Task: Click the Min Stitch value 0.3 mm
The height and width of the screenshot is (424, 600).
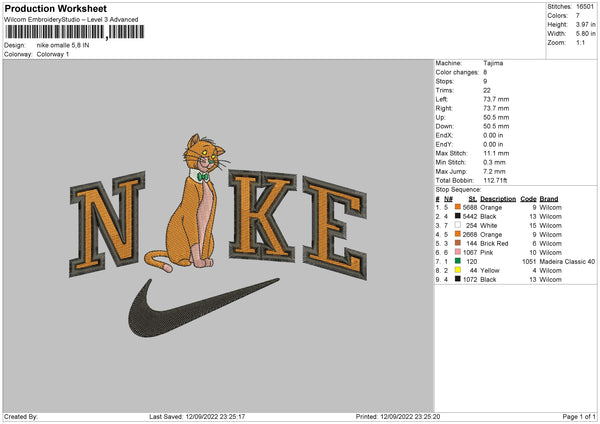Action: click(x=495, y=162)
